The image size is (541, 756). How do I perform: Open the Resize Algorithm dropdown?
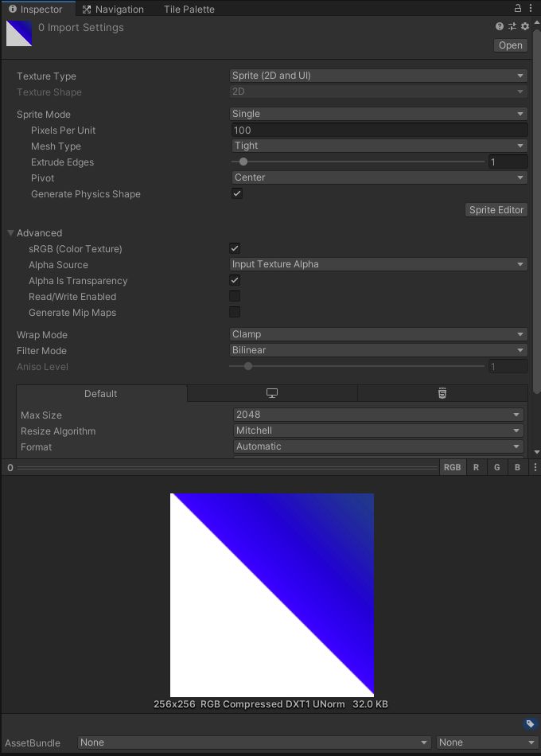pos(379,431)
